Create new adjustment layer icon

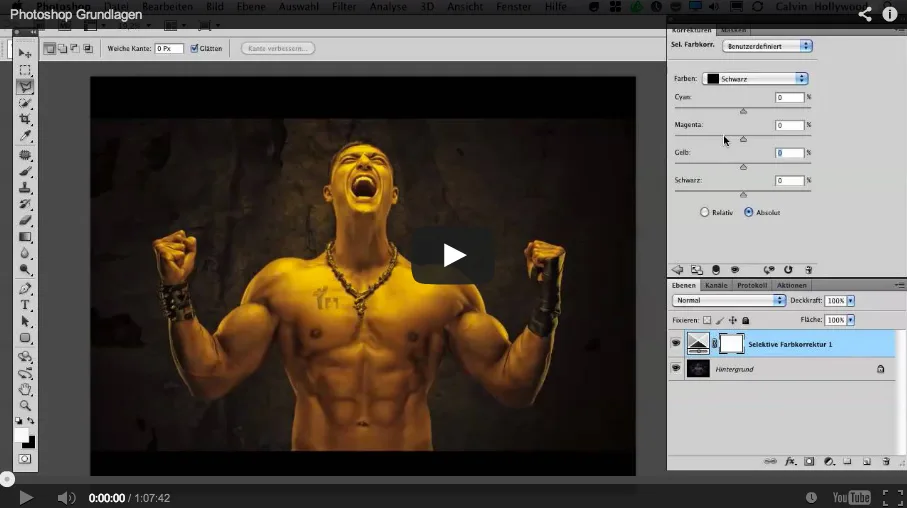click(x=829, y=461)
